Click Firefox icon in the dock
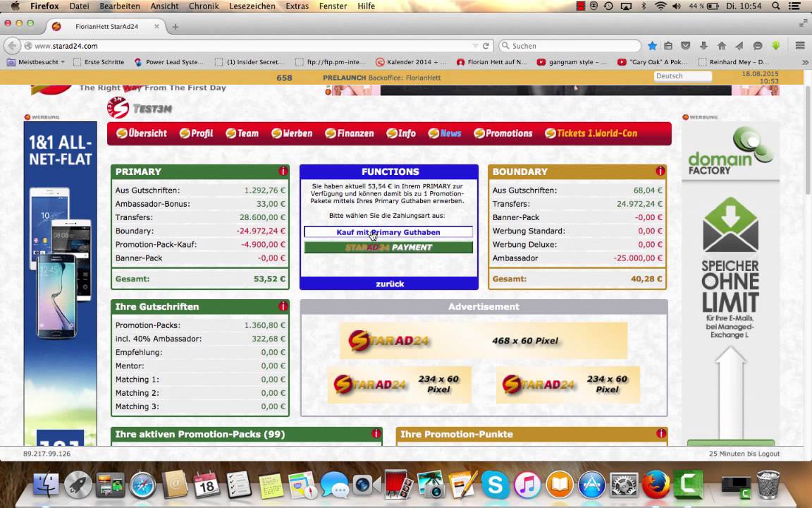 (656, 484)
